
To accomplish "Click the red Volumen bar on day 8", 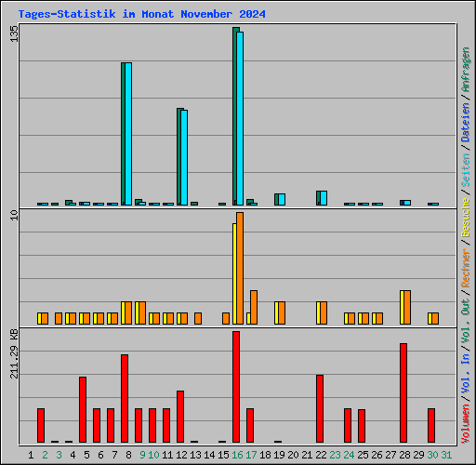I will coord(125,399).
